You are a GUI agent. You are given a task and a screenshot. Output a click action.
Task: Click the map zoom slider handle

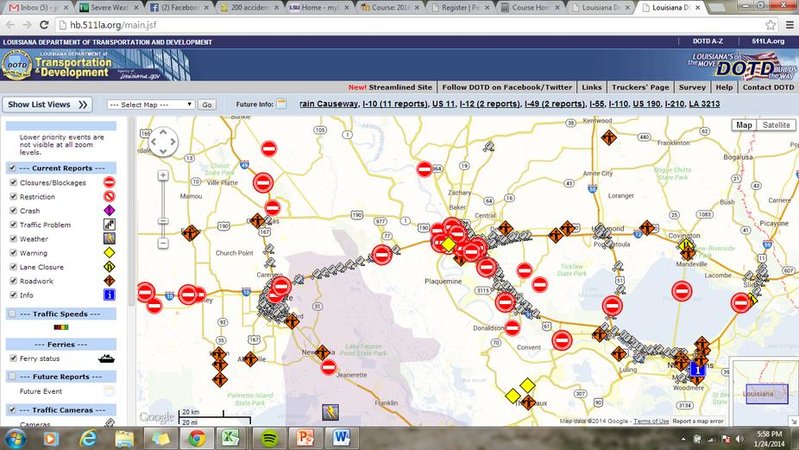[x=163, y=221]
